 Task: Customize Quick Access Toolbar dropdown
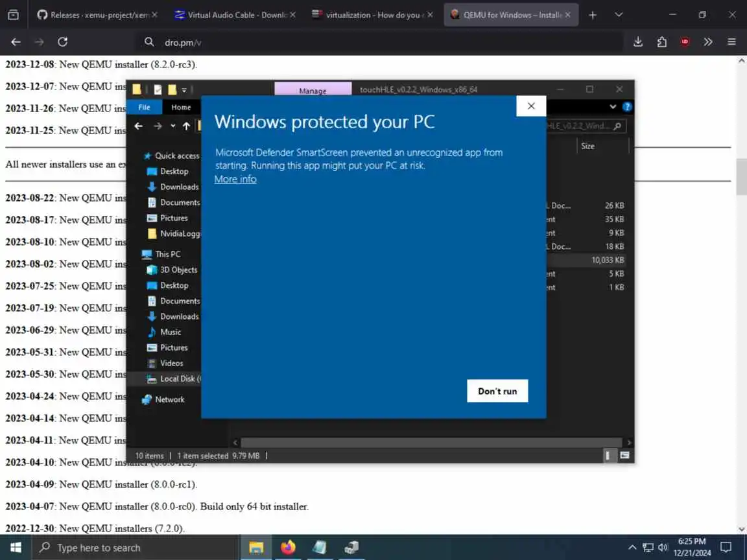tap(184, 89)
